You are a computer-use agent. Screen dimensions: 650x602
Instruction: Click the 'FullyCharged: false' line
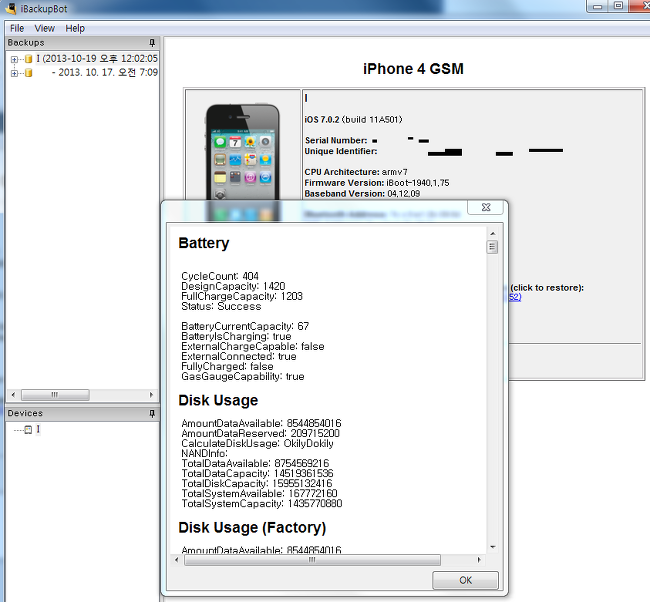(x=227, y=366)
